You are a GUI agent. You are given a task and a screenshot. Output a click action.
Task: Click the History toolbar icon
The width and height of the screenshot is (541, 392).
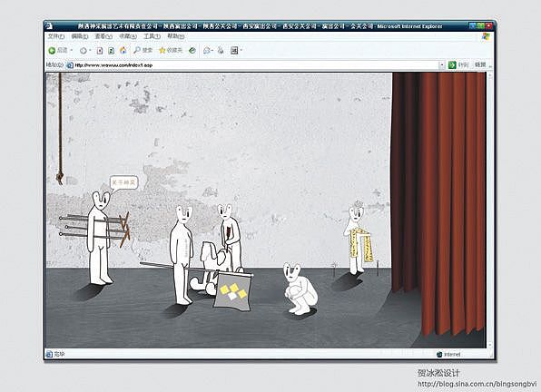pos(192,51)
